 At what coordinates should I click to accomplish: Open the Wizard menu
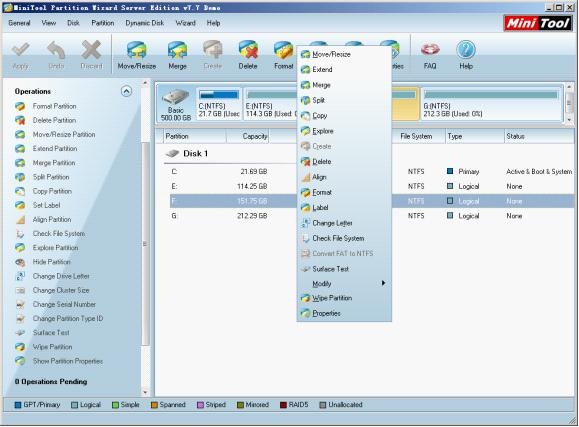pyautogui.click(x=185, y=23)
